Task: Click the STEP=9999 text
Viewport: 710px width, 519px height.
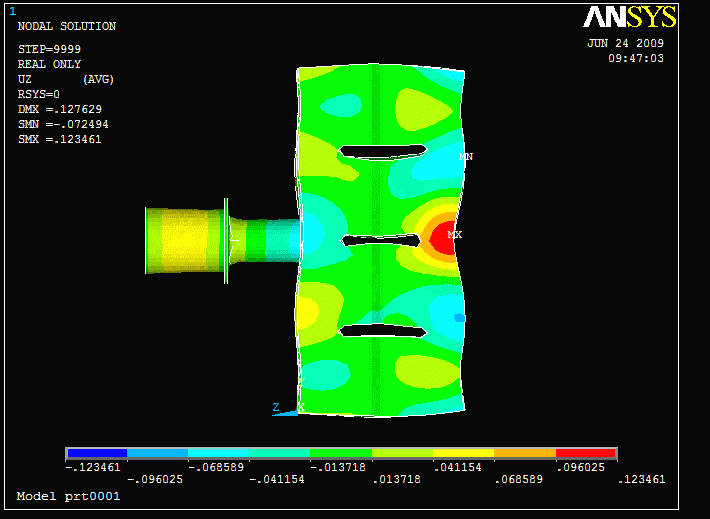Action: pyautogui.click(x=49, y=49)
